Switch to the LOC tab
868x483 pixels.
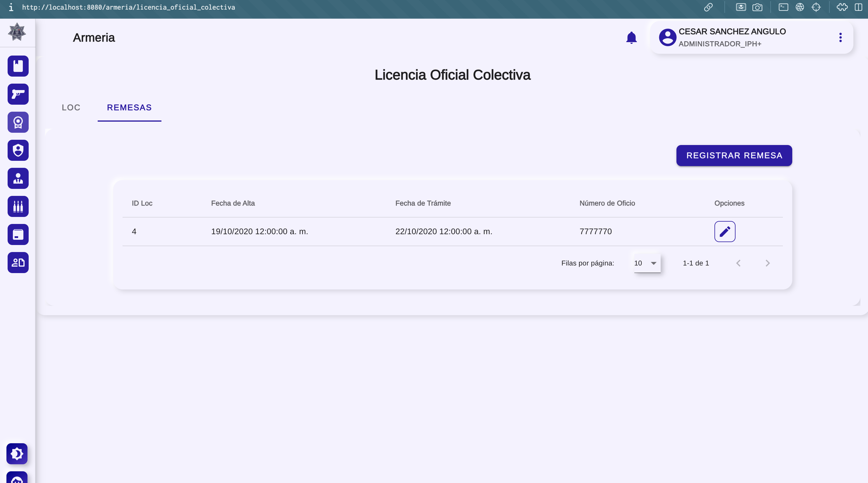tap(71, 107)
